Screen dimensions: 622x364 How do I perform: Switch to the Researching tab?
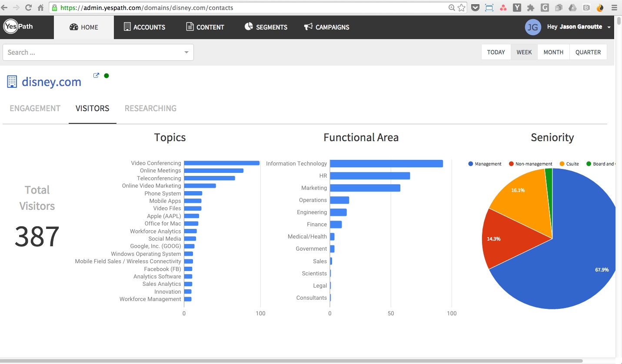click(x=150, y=108)
